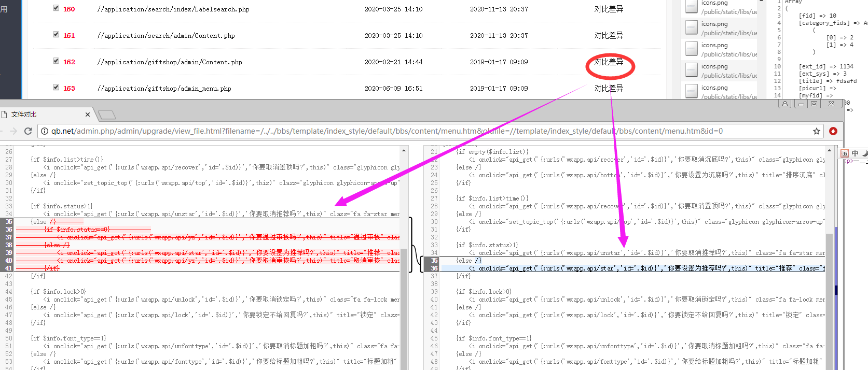Viewport: 868px width, 370px height.
Task: Open the browser user profile icon
Action: [x=785, y=104]
